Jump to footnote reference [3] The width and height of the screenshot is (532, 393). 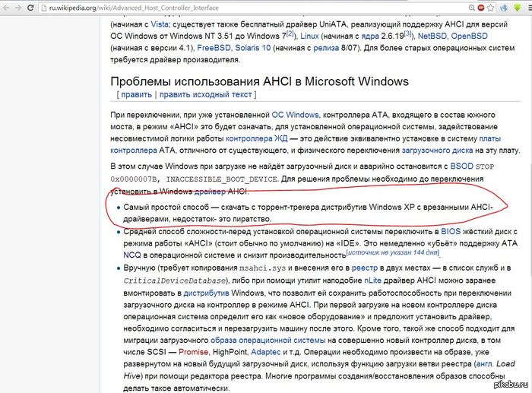click(407, 33)
